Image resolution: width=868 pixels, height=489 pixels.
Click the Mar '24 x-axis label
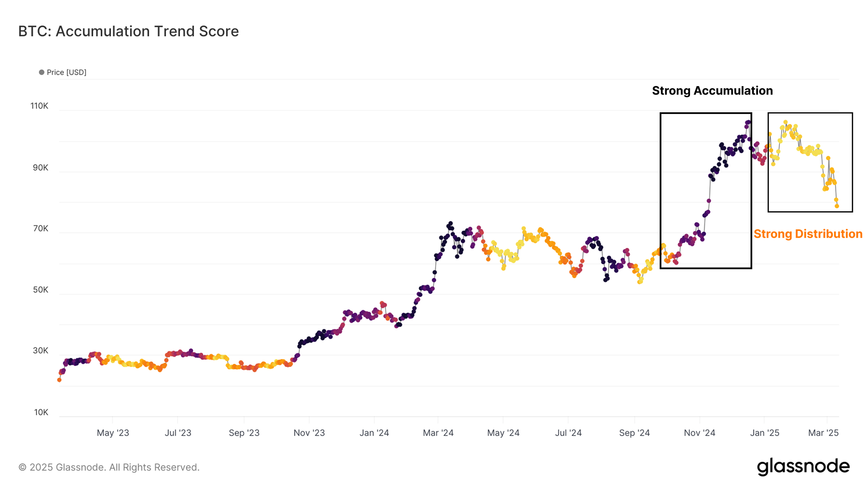click(438, 433)
